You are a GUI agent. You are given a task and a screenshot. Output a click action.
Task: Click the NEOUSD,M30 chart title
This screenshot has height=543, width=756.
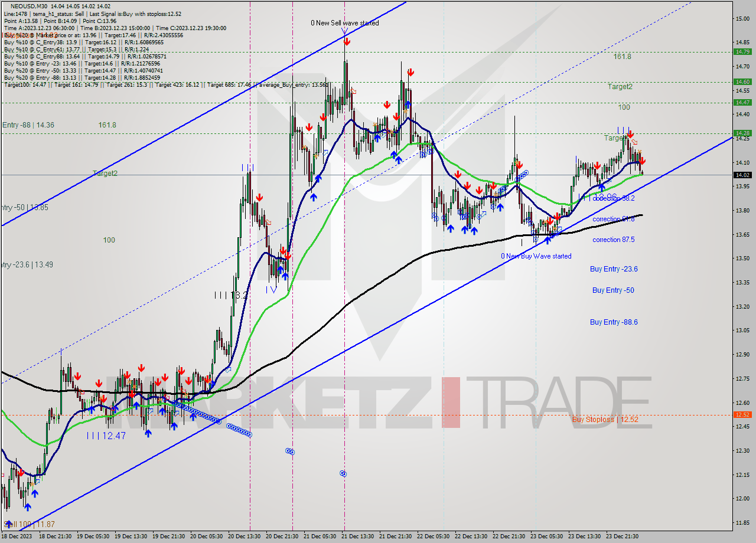pyautogui.click(x=30, y=6)
